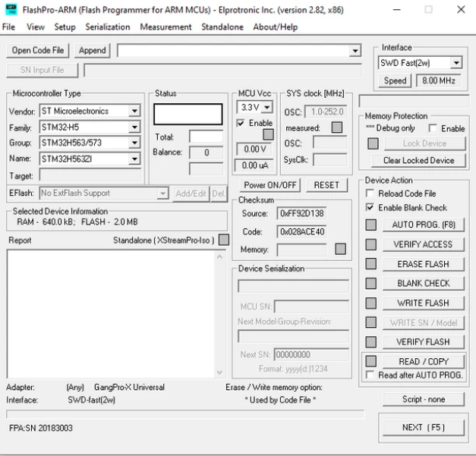Click the READ / COPY button
476x456 pixels.
tap(424, 361)
